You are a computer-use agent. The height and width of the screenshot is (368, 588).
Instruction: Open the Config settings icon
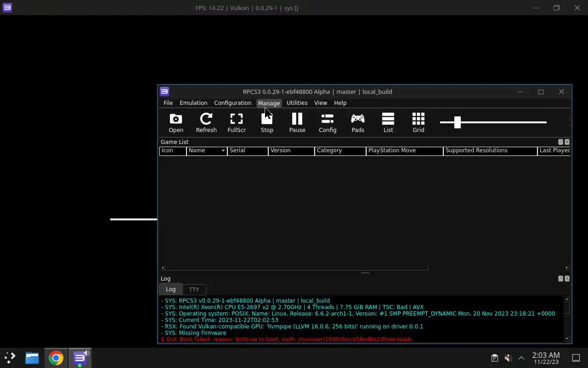pyautogui.click(x=328, y=123)
